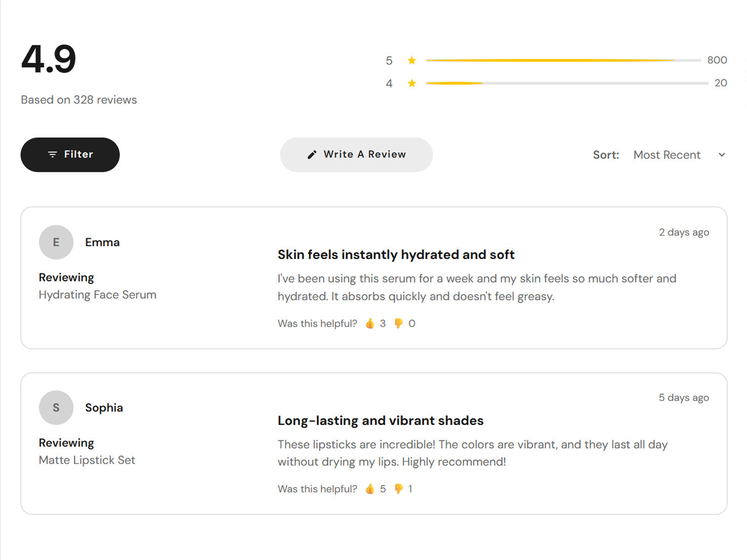Click the 4-star rating star icon
747x560 pixels.
[x=412, y=83]
